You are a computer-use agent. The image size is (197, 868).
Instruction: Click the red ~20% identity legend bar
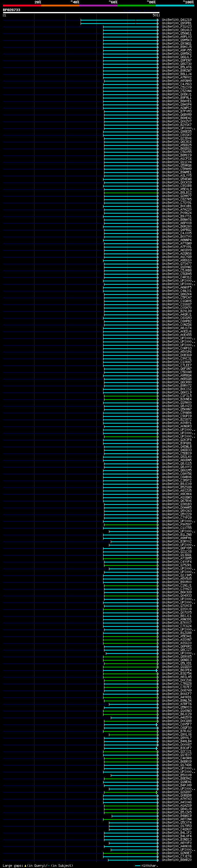[x=22, y=6]
